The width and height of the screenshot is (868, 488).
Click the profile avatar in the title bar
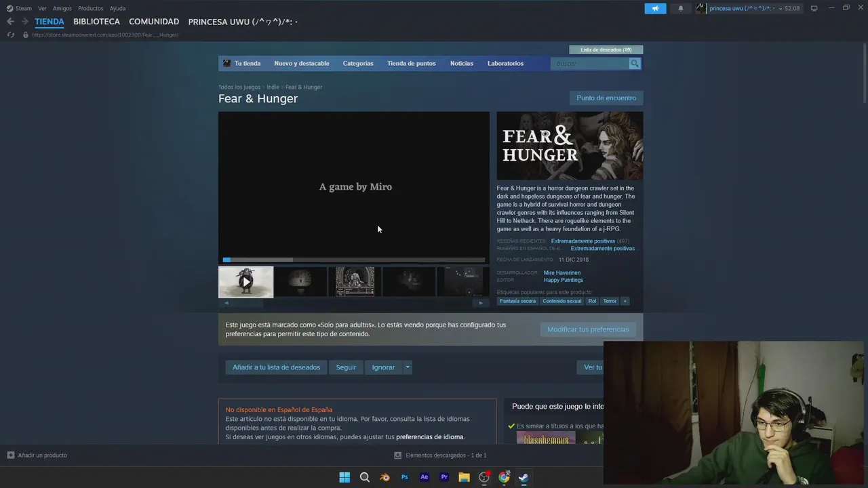click(x=701, y=8)
